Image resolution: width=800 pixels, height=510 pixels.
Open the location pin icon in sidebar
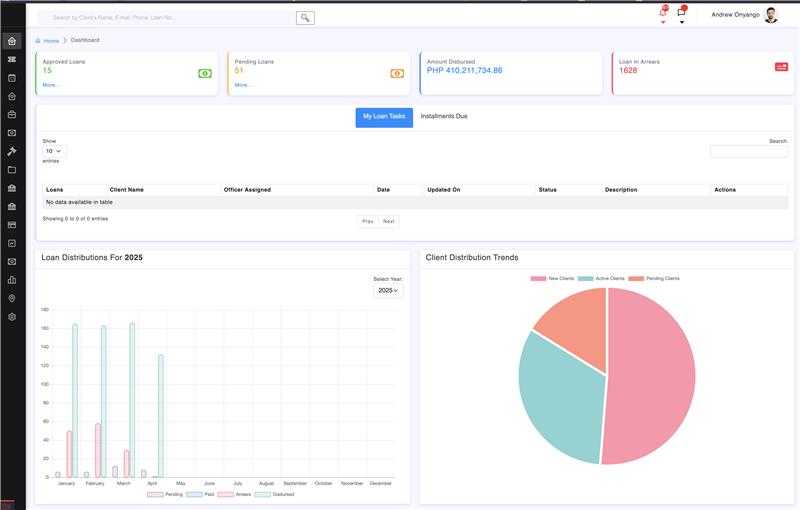[12, 298]
